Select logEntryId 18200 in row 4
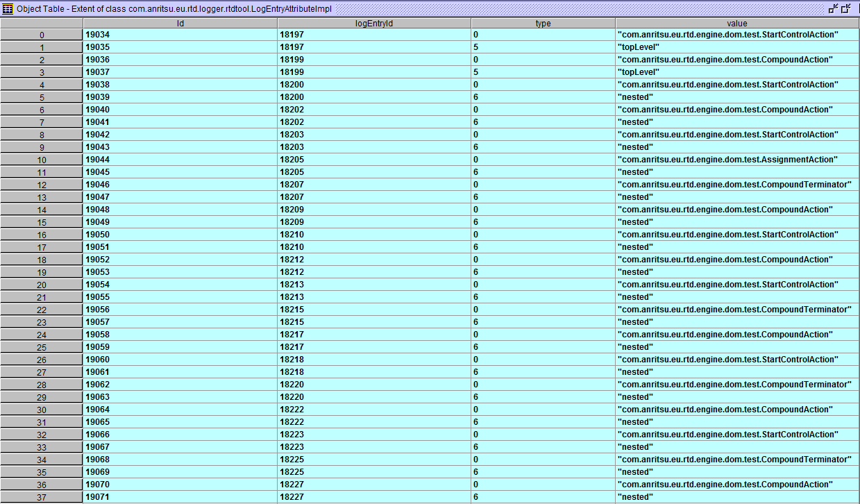Viewport: 860px width, 504px height. 374,85
